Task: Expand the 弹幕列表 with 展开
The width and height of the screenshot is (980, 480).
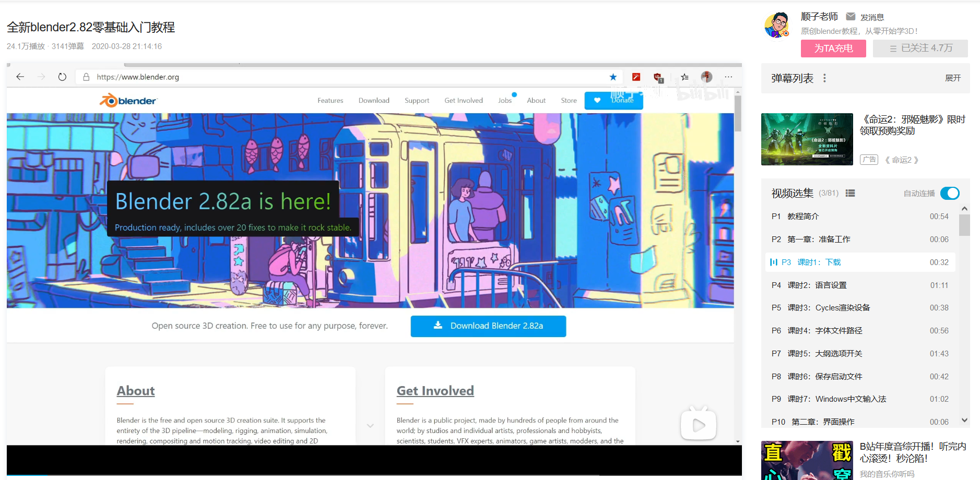Action: point(953,78)
